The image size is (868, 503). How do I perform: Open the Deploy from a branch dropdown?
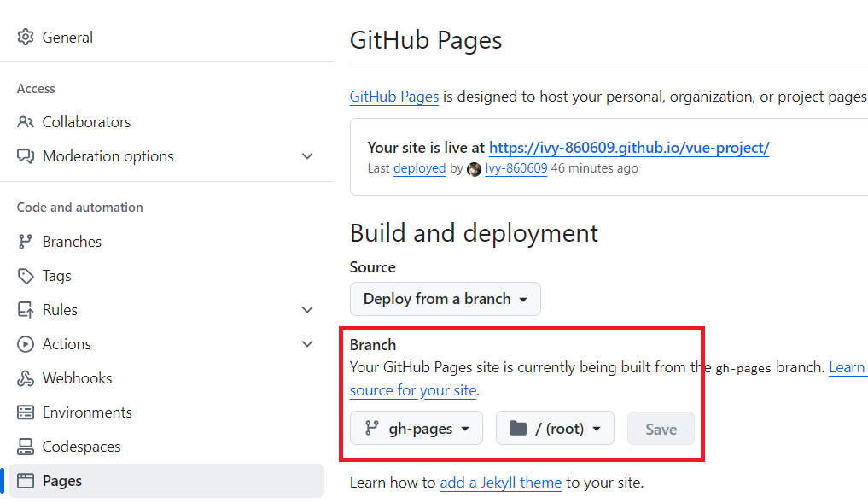[x=445, y=299]
